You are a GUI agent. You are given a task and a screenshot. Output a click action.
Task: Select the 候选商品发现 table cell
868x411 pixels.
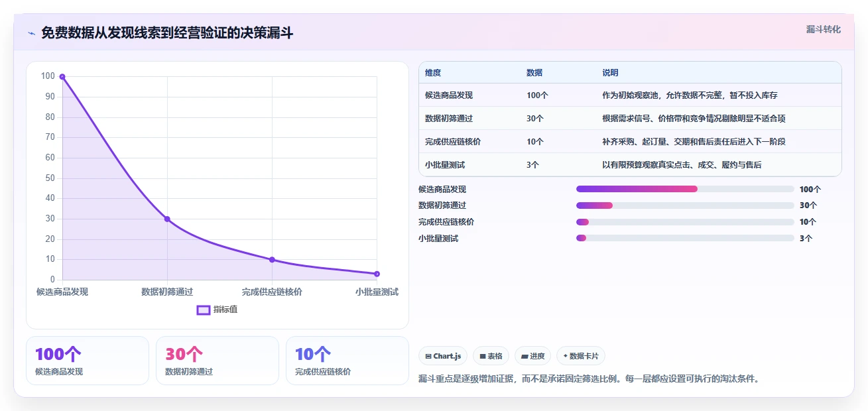(x=449, y=95)
